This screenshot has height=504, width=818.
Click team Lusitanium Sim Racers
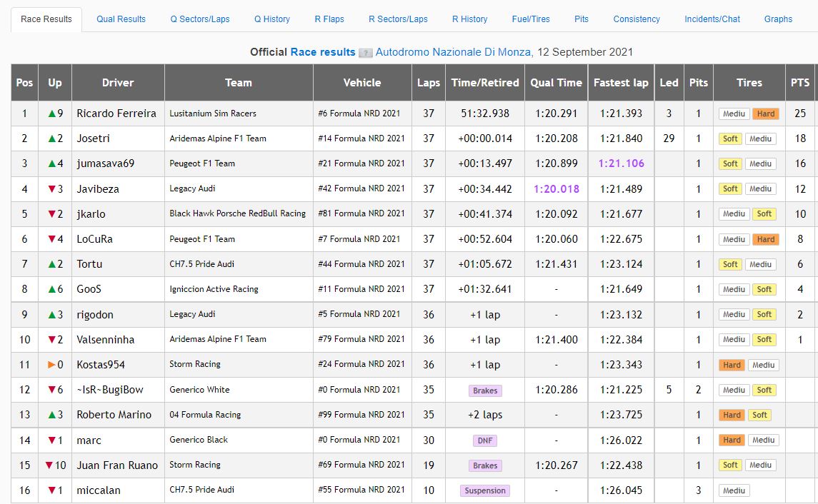pyautogui.click(x=213, y=114)
